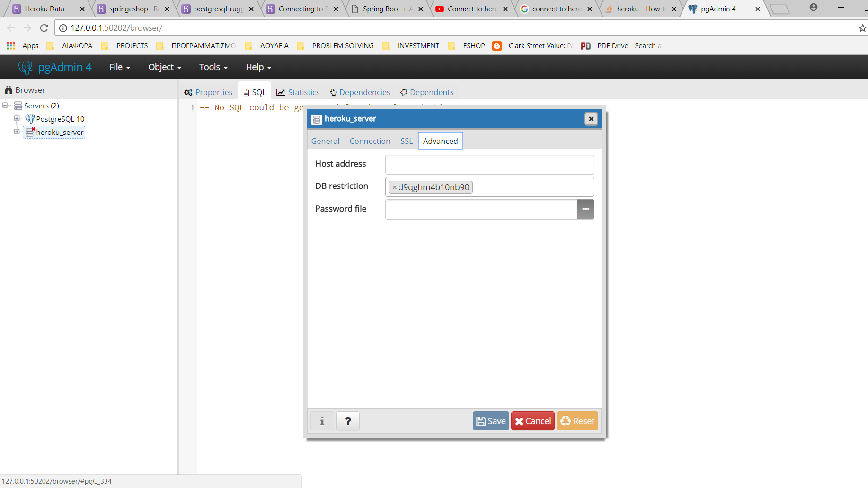The width and height of the screenshot is (868, 488).
Task: Switch to the Heroku Data browser tab
Action: pos(44,9)
